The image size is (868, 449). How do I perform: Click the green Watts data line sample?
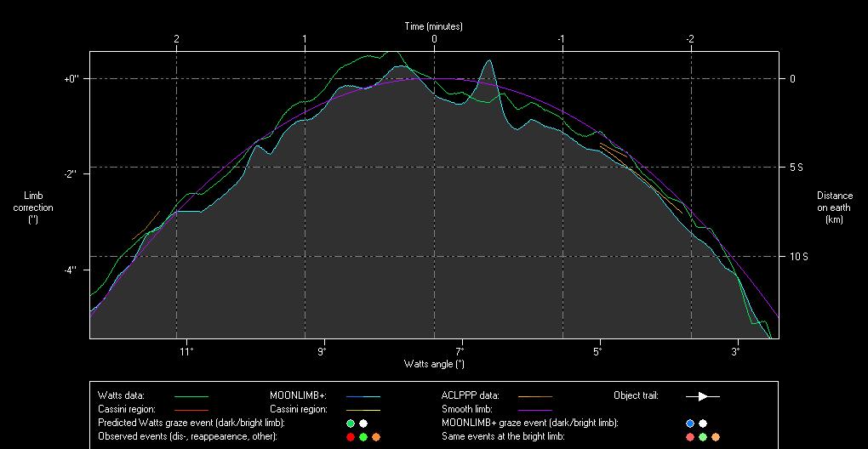pyautogui.click(x=191, y=396)
